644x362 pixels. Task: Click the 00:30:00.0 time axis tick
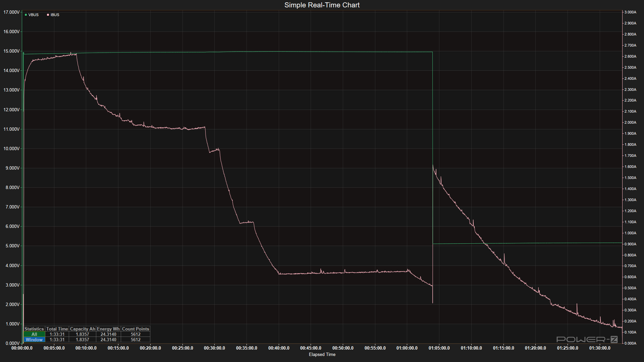coord(214,348)
